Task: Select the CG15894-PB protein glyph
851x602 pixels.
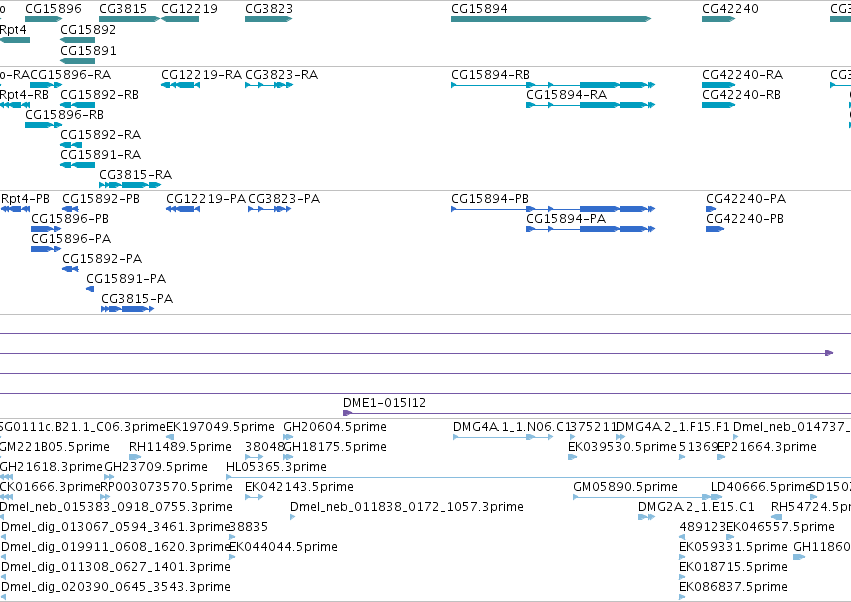Action: click(x=553, y=209)
